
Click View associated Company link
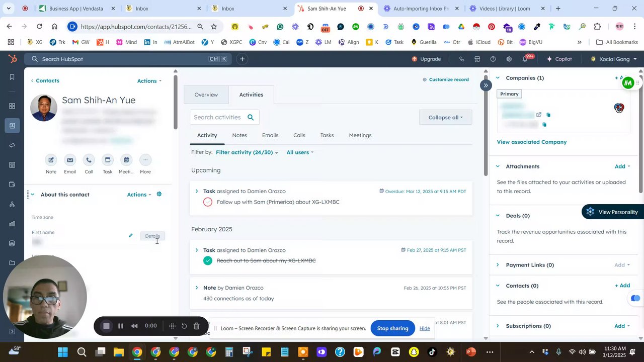point(532,142)
